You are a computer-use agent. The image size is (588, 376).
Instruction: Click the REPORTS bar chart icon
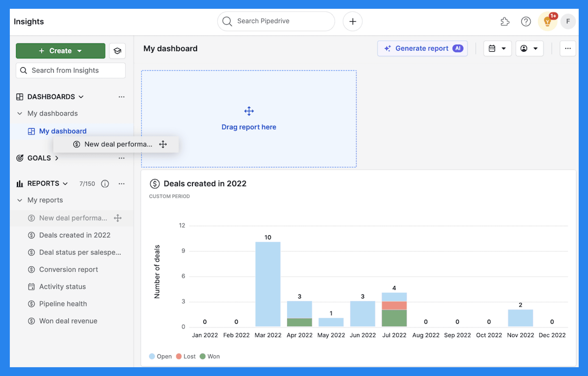[x=20, y=184]
